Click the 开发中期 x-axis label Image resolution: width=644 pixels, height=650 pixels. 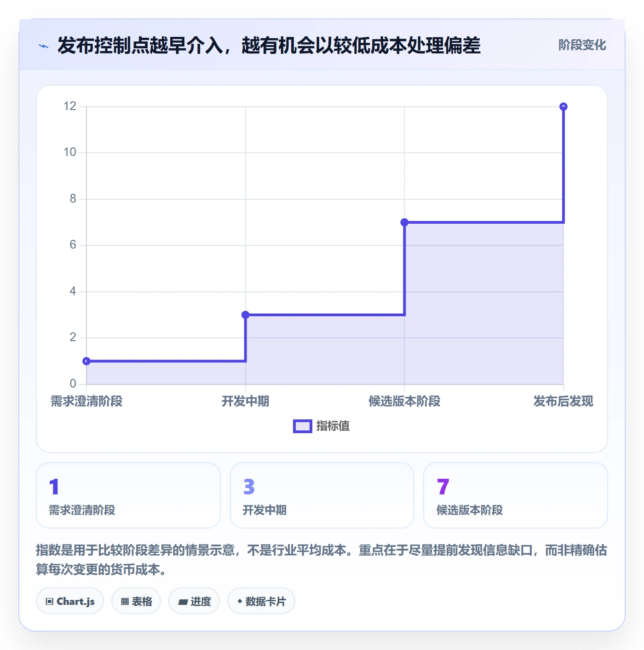[x=246, y=401]
